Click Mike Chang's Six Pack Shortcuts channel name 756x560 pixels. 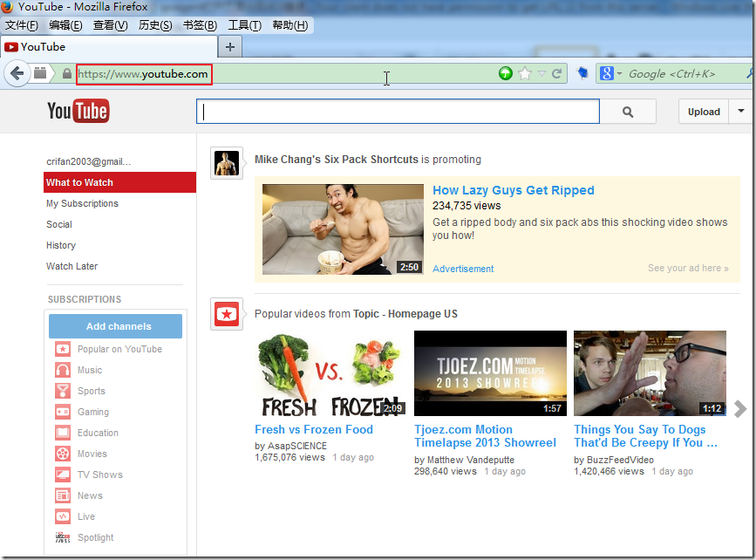tap(337, 159)
